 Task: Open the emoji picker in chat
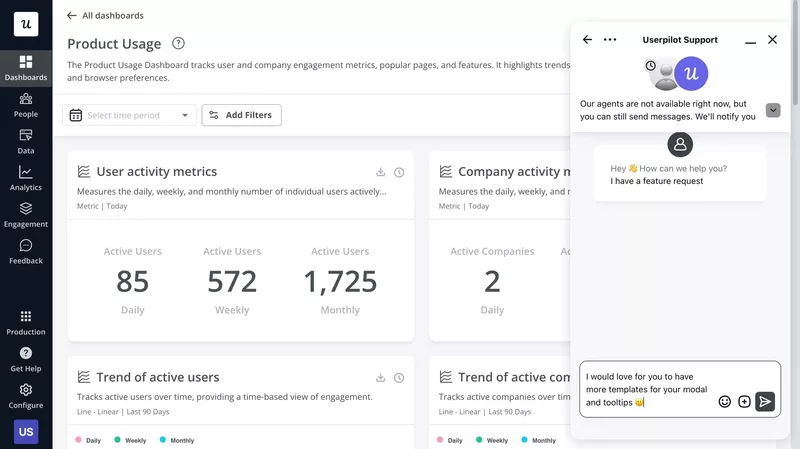coord(725,401)
